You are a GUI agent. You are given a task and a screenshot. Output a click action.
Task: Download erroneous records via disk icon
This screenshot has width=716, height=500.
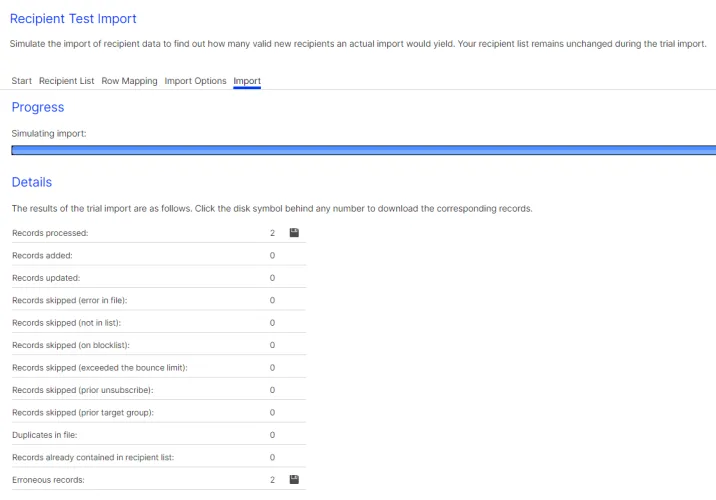(x=294, y=479)
